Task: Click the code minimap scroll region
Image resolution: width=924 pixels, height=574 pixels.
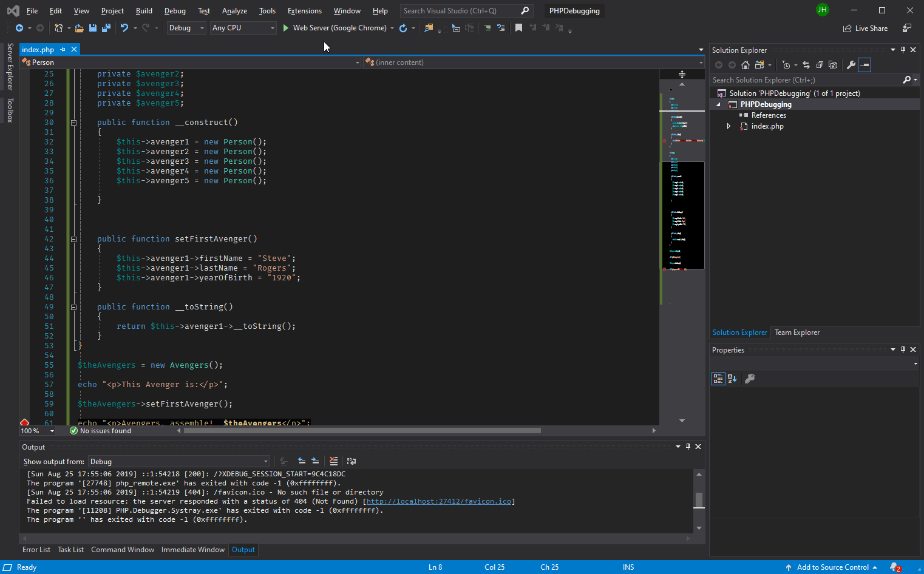Action: click(x=682, y=215)
